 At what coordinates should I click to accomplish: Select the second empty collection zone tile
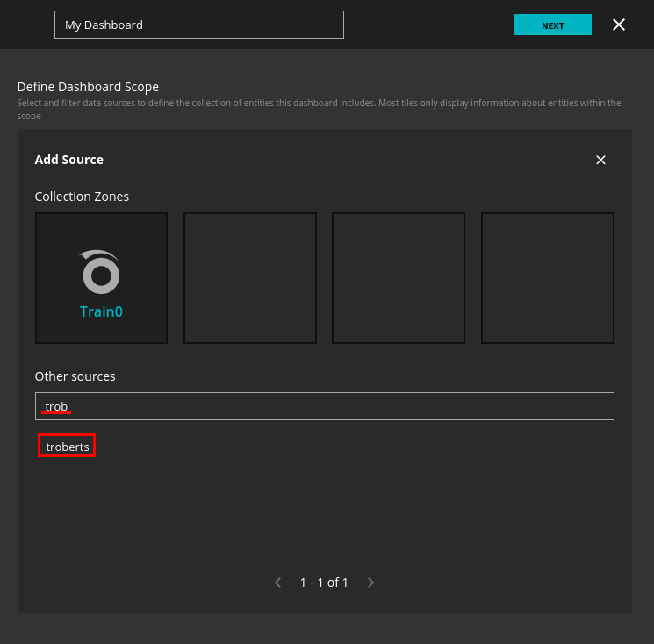point(250,278)
